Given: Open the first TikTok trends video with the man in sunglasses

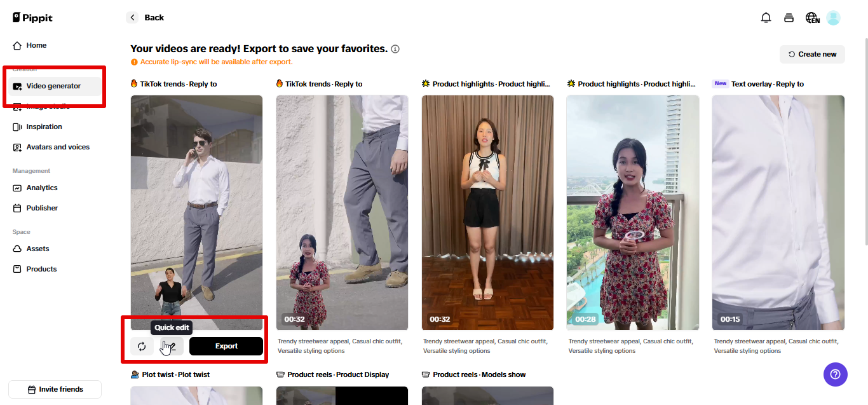Looking at the screenshot, I should click(196, 212).
